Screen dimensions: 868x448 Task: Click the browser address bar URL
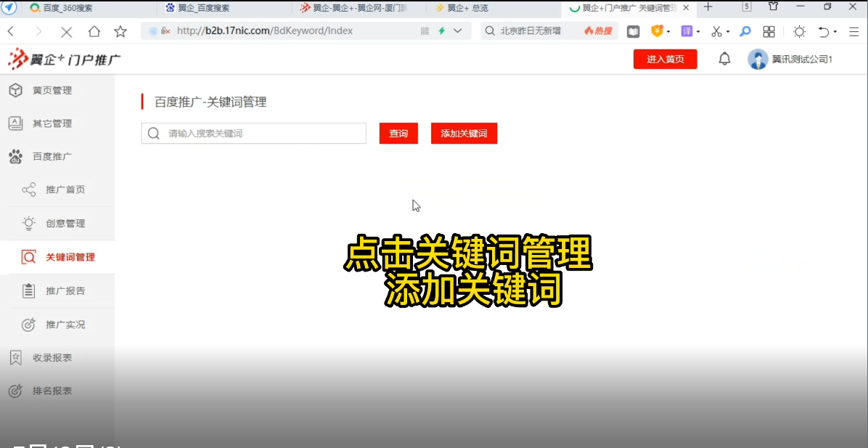(265, 31)
